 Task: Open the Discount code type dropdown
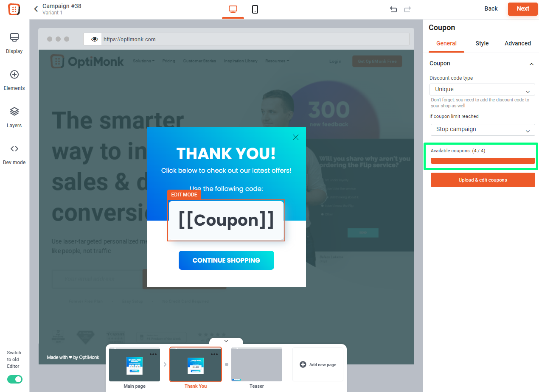pyautogui.click(x=482, y=90)
